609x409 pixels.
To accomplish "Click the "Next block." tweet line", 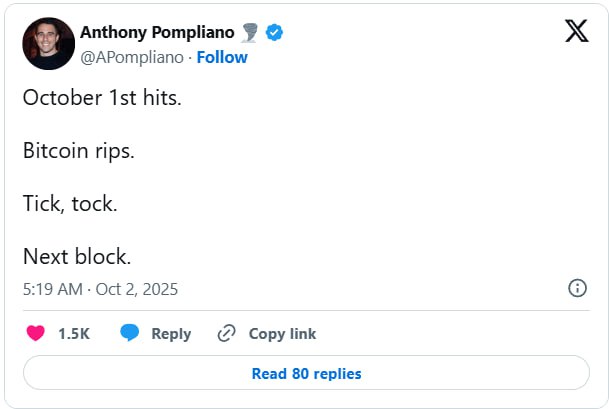I will click(77, 257).
